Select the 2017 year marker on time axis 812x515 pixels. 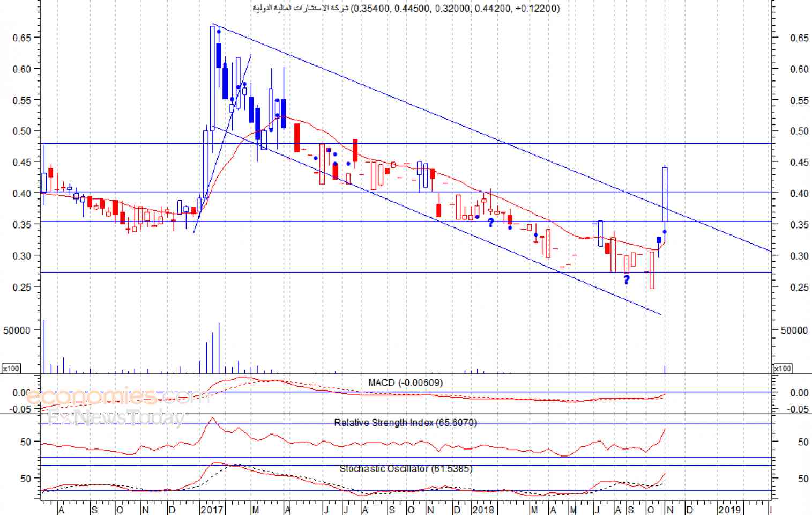pyautogui.click(x=212, y=510)
